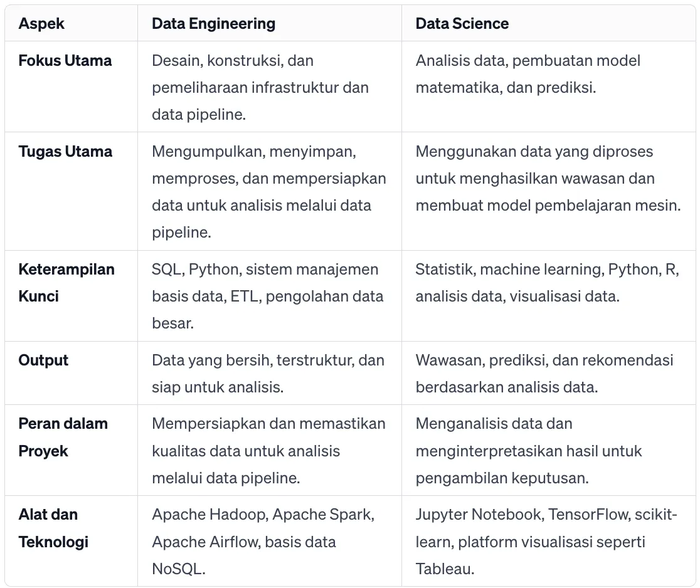This screenshot has height=588, width=700.
Task: Click the cell "Data yang bersih, terstruktur"
Action: point(268,374)
